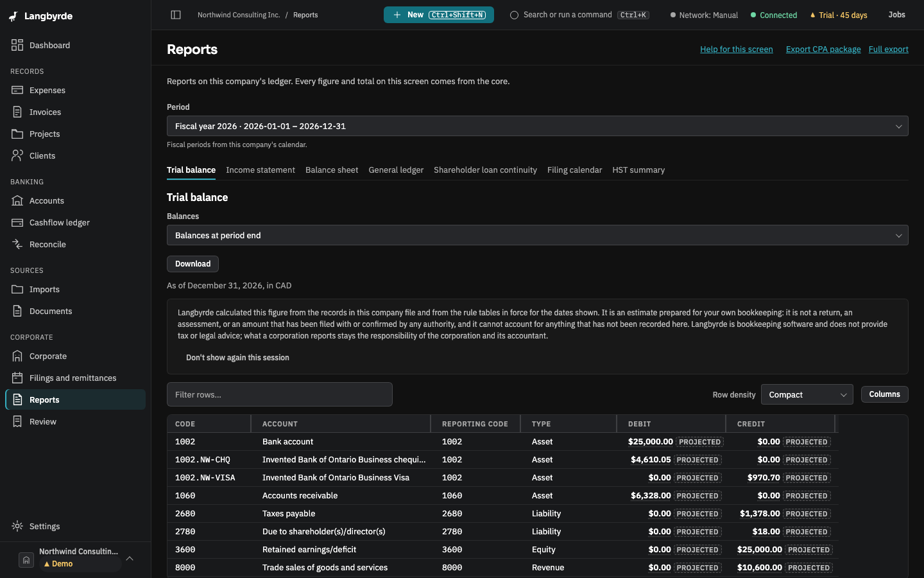Image resolution: width=924 pixels, height=578 pixels.
Task: Click the Trial balance tab
Action: 191,170
